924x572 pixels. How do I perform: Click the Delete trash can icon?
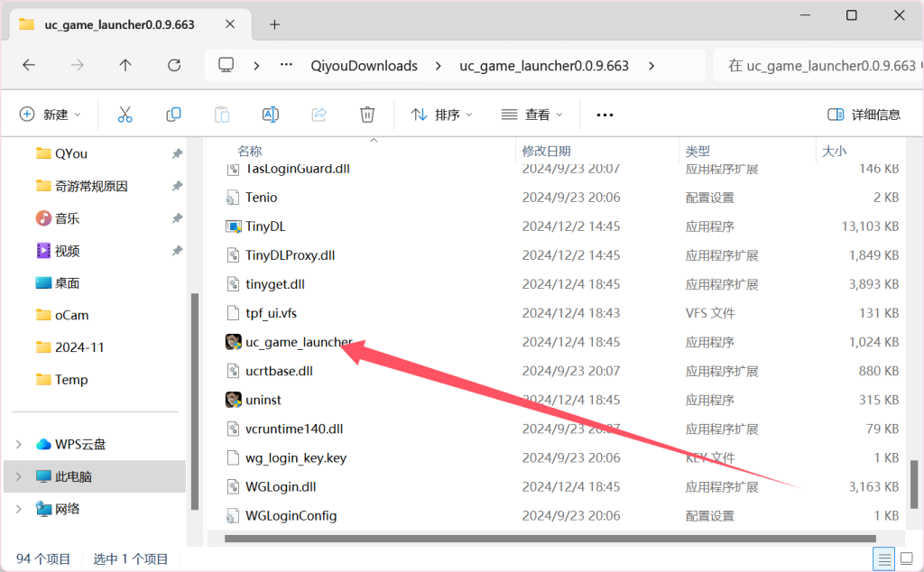point(367,115)
